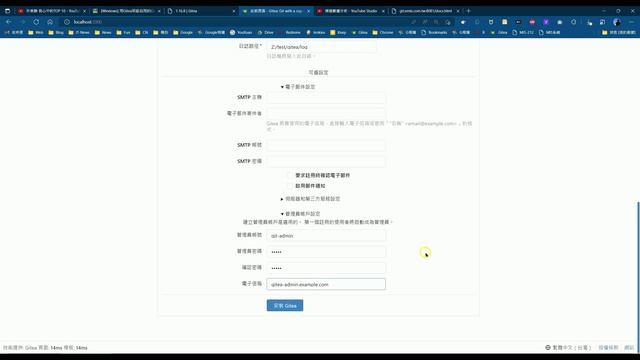The width and height of the screenshot is (640, 360).
Task: Open the MIS-212 bookmark
Action: (x=523, y=32)
